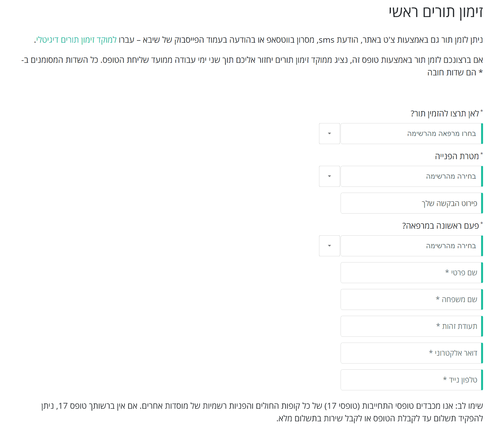Click the הם שדות חובה required-fields notice

click(452, 73)
